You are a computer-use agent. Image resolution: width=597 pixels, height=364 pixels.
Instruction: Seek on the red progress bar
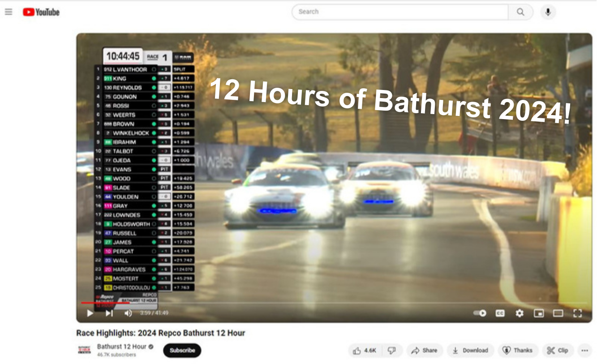pyautogui.click(x=334, y=303)
